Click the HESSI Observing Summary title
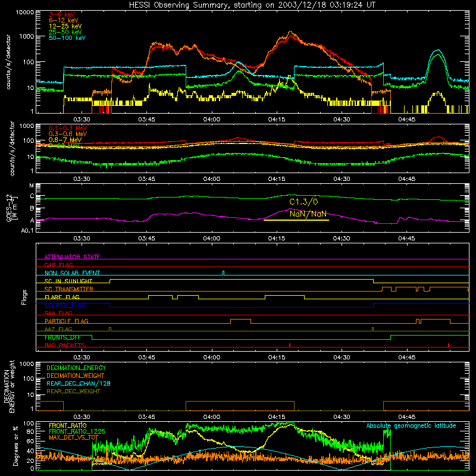 pos(252,5)
